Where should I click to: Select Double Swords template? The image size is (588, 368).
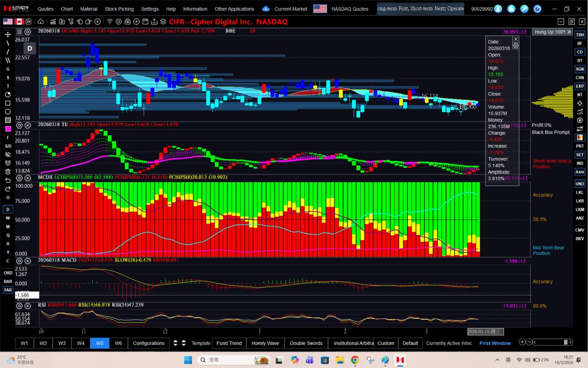(306, 343)
